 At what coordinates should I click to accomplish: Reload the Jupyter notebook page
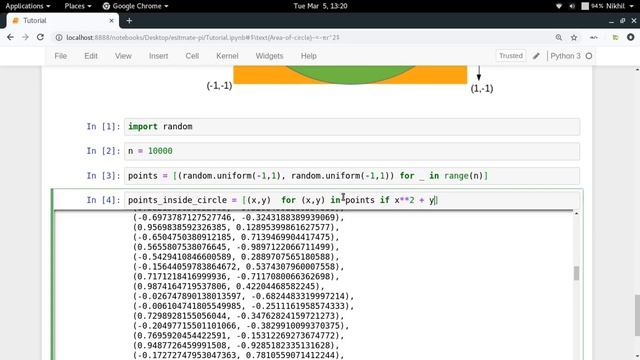40,37
